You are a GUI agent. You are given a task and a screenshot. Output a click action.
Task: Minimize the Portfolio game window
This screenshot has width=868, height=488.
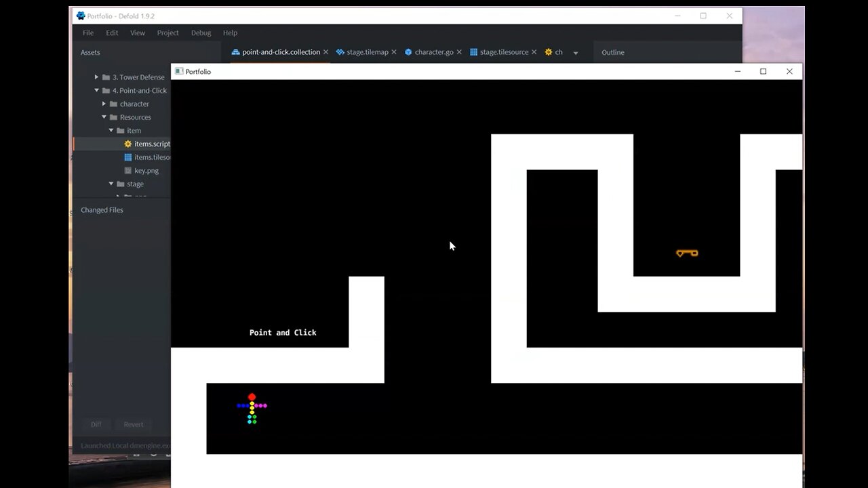coord(738,71)
